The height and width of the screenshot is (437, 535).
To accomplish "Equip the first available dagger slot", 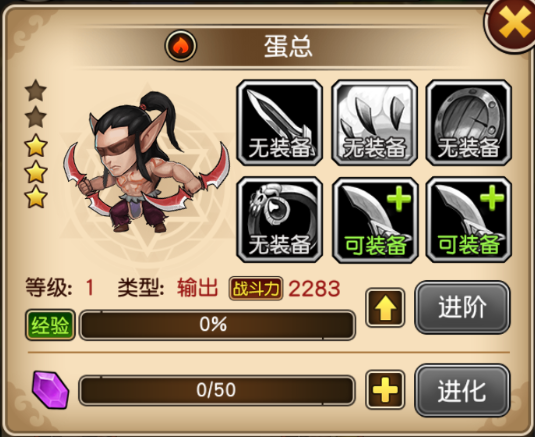I will tap(375, 220).
